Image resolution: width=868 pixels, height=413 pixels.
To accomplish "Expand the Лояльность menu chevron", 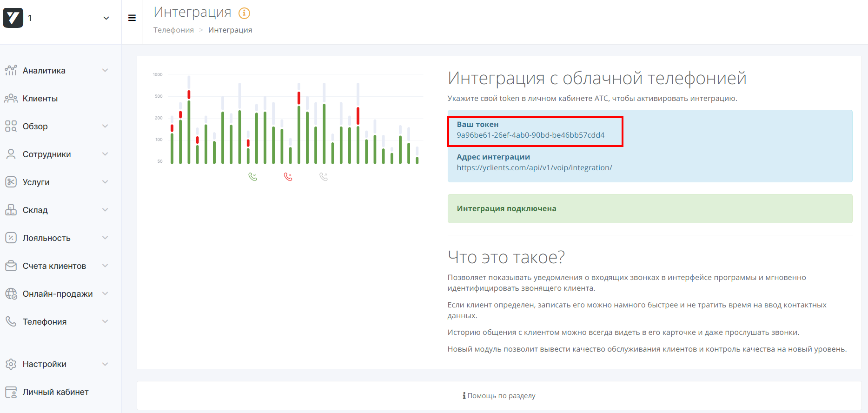I will pos(105,238).
